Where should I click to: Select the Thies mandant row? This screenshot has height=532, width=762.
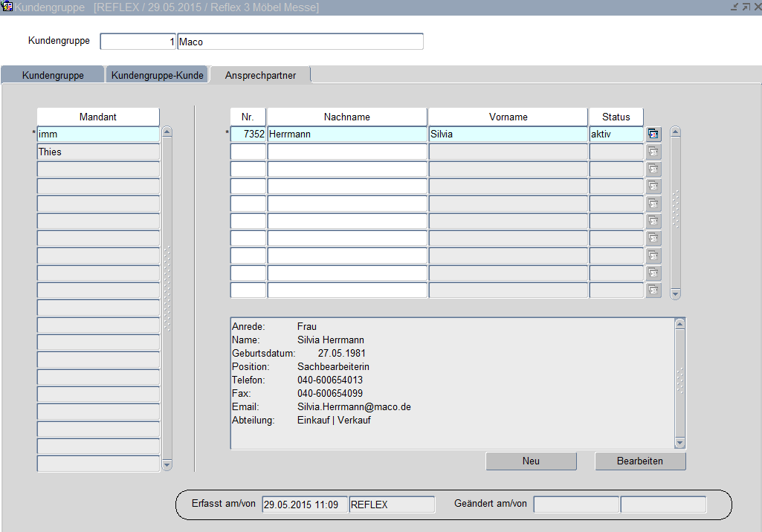pos(98,152)
